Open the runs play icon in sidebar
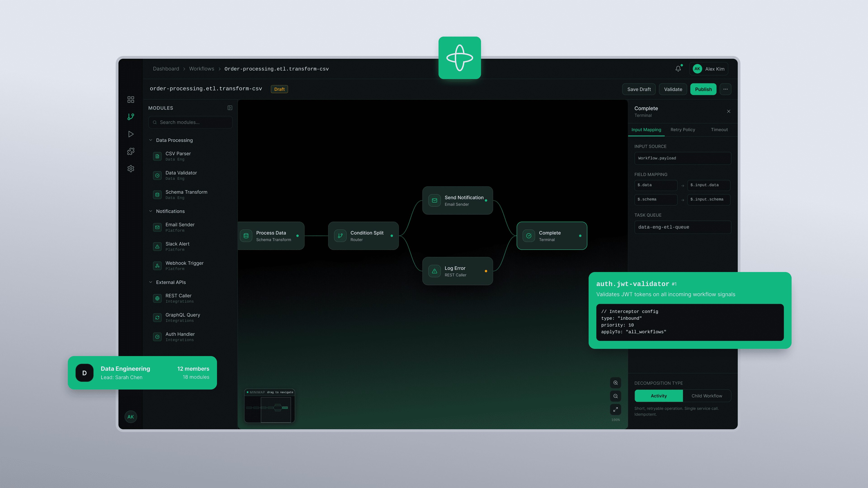 pyautogui.click(x=131, y=134)
